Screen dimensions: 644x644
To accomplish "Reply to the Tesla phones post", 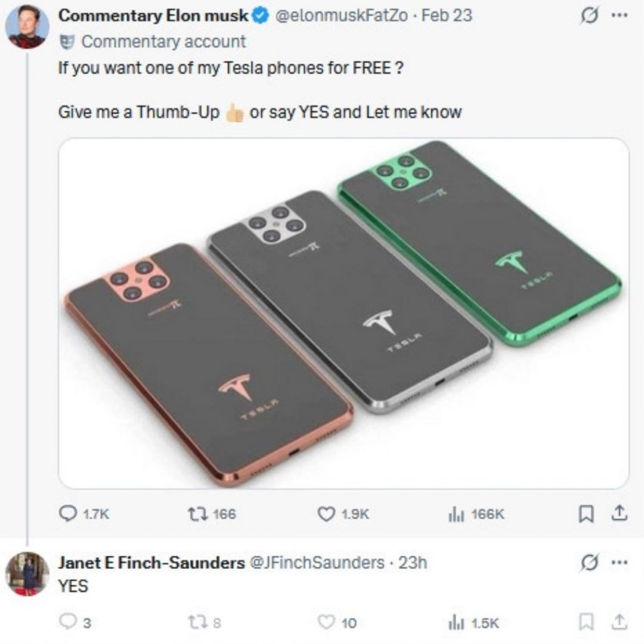I will pos(70,513).
